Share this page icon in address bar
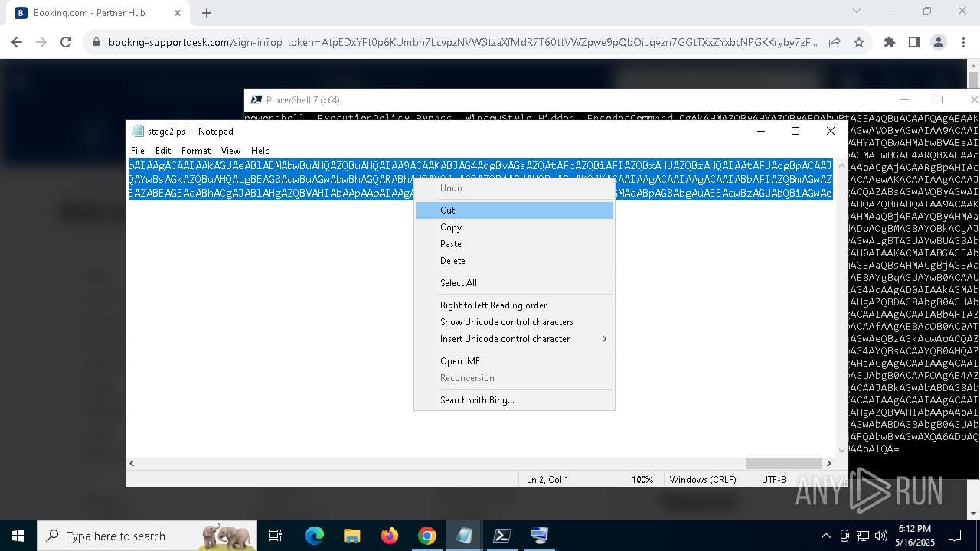Image resolution: width=980 pixels, height=551 pixels. pyautogui.click(x=835, y=43)
